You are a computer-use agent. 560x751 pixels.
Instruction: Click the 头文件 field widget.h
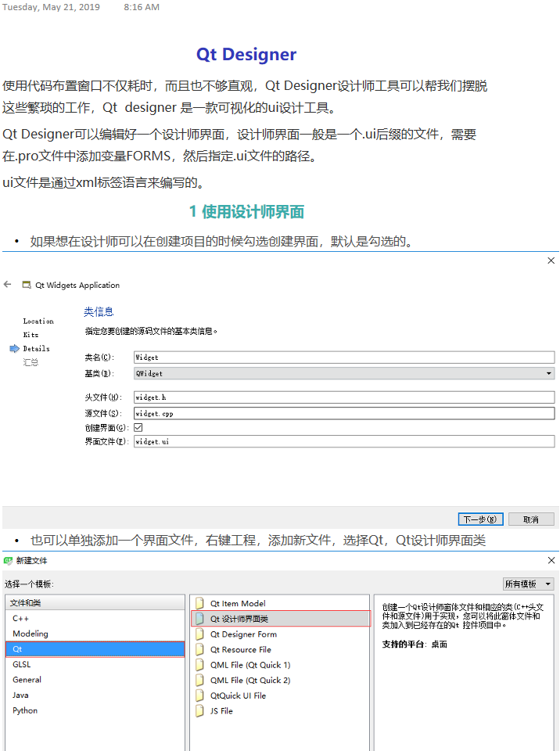click(x=344, y=397)
